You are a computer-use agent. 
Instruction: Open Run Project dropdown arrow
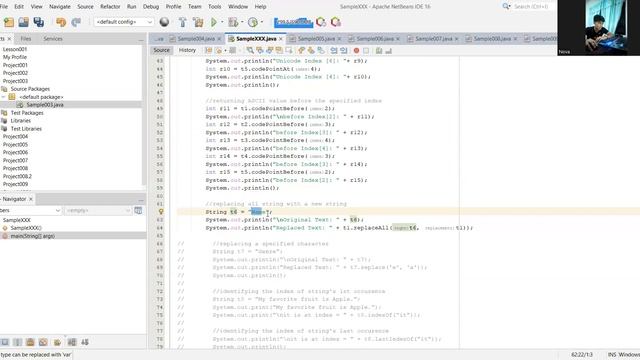[x=222, y=22]
